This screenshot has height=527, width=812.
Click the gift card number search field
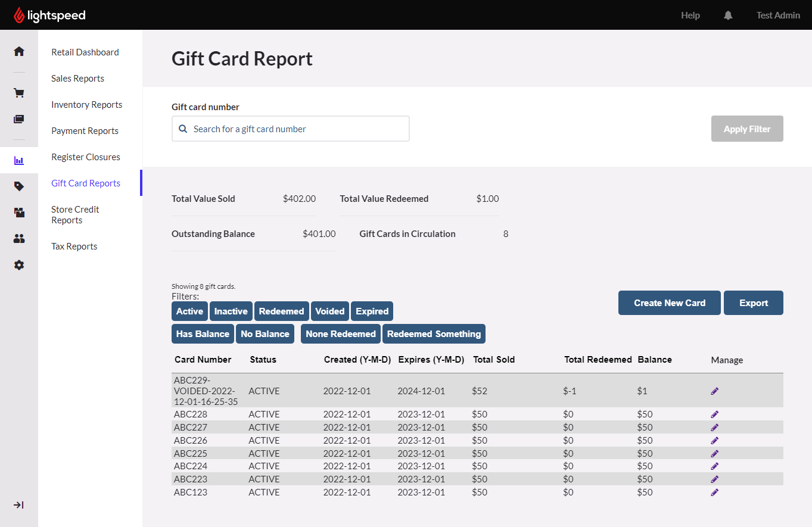[x=291, y=129]
